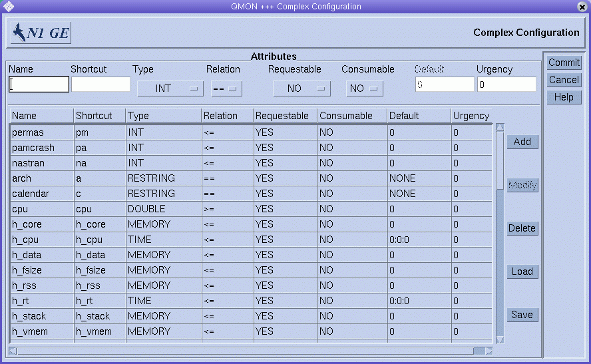
Task: Click the scroll up arrow of attribute list
Action: click(x=500, y=127)
